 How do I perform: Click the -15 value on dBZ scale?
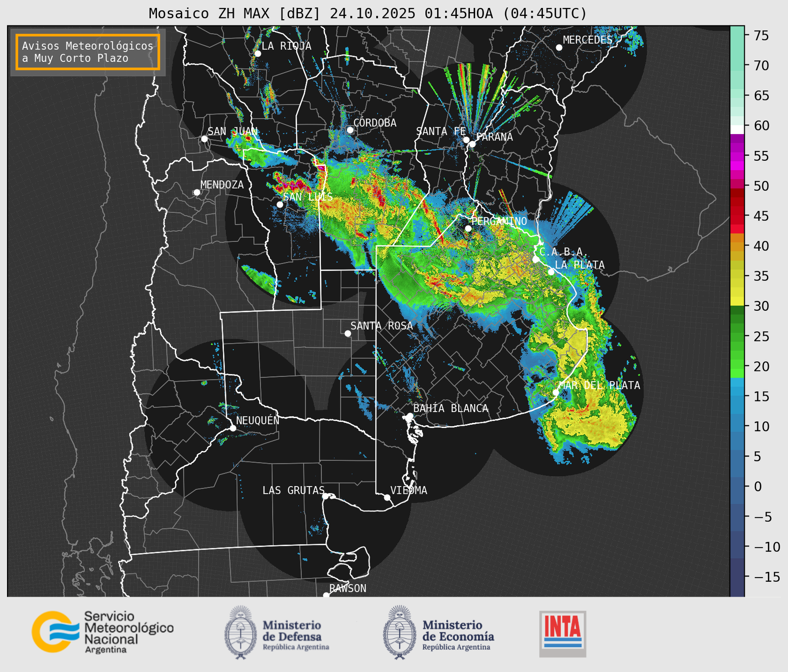click(x=768, y=577)
